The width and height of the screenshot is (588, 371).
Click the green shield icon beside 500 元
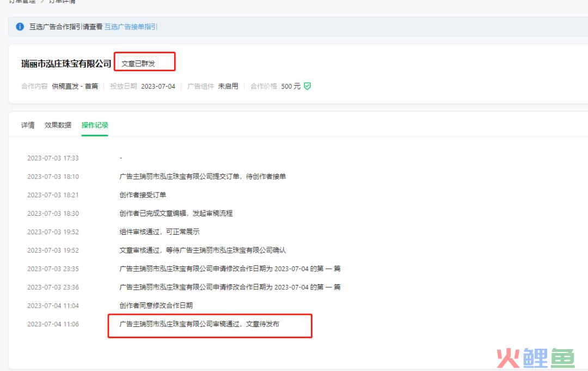[x=307, y=86]
